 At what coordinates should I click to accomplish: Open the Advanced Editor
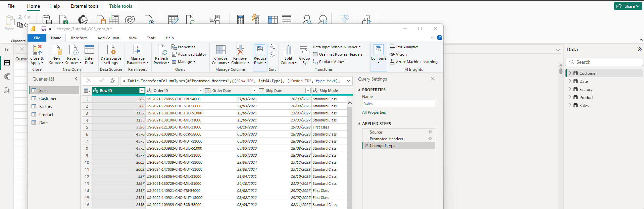click(x=189, y=54)
